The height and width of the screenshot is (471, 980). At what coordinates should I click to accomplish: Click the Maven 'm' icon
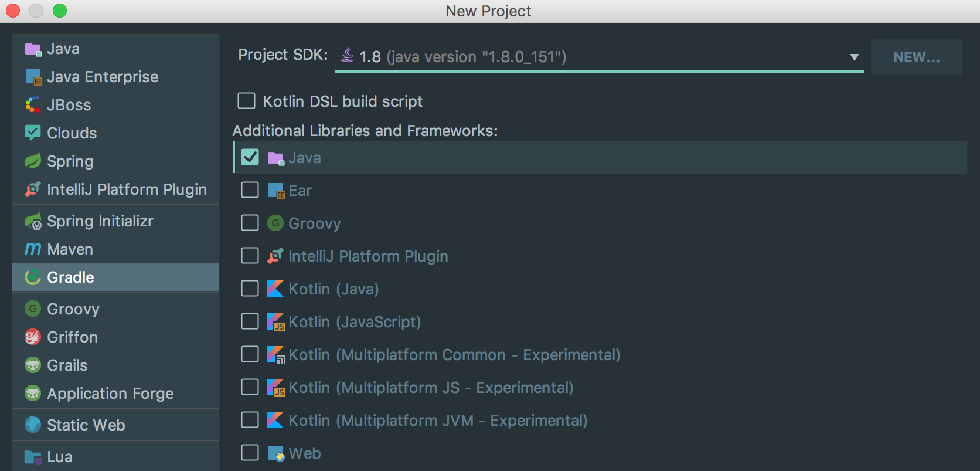[x=33, y=249]
